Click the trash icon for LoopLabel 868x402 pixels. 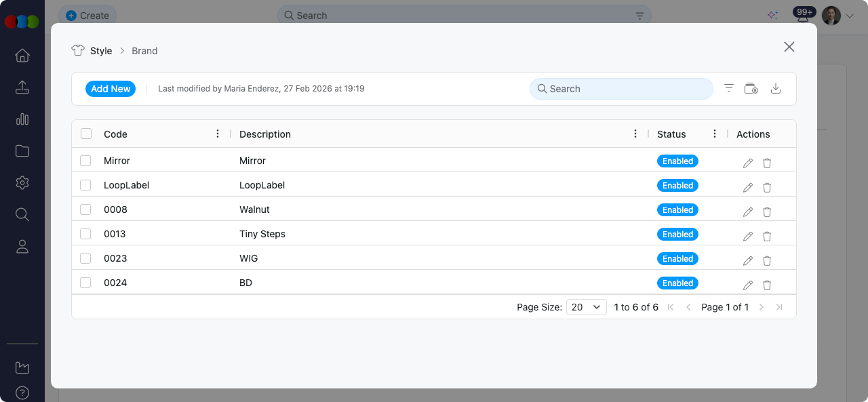click(x=767, y=187)
